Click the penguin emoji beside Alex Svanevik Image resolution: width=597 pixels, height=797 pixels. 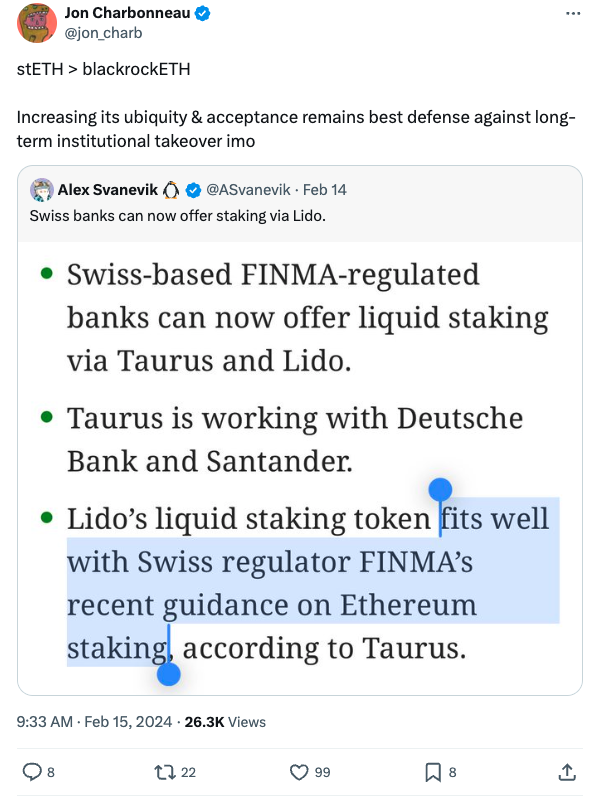[x=171, y=190]
